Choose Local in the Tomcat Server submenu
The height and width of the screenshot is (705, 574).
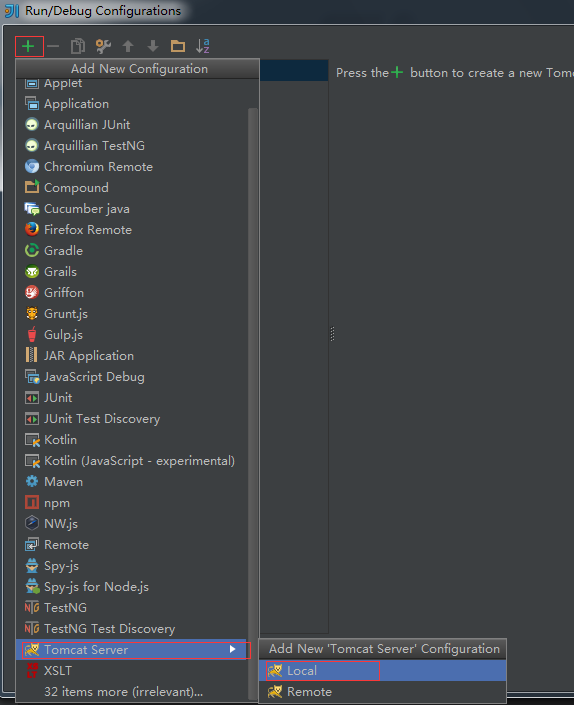coord(383,670)
